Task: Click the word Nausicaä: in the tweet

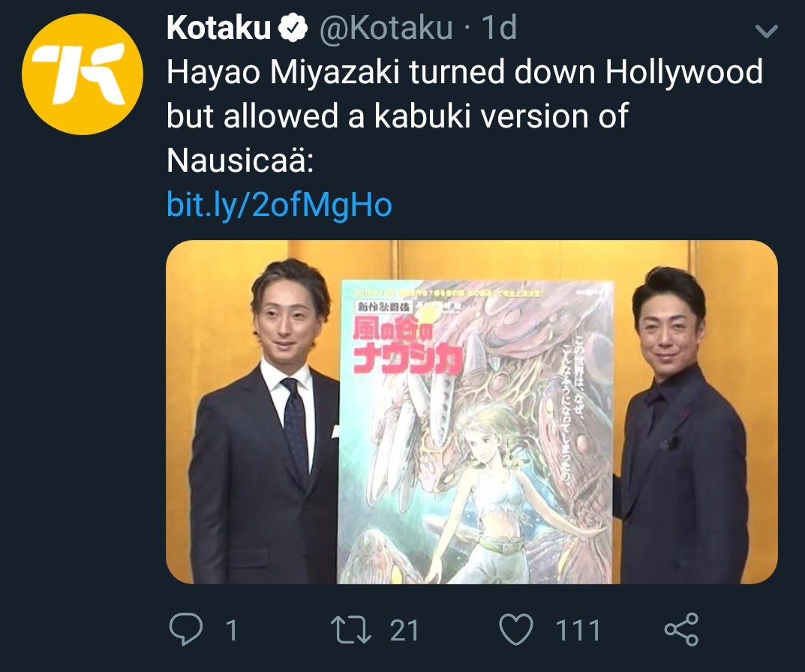Action: pyautogui.click(x=240, y=160)
